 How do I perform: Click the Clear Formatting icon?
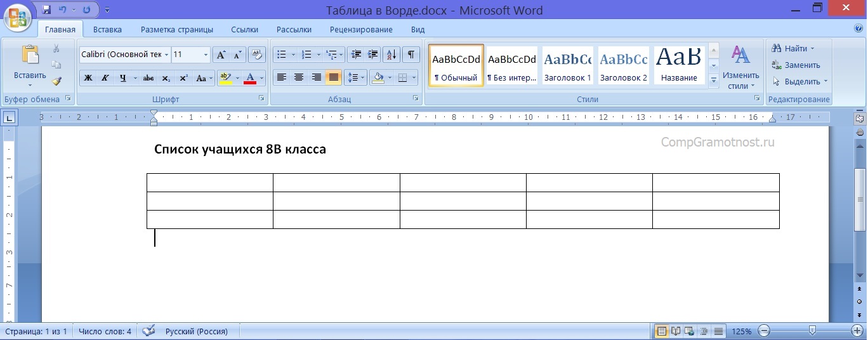[256, 55]
